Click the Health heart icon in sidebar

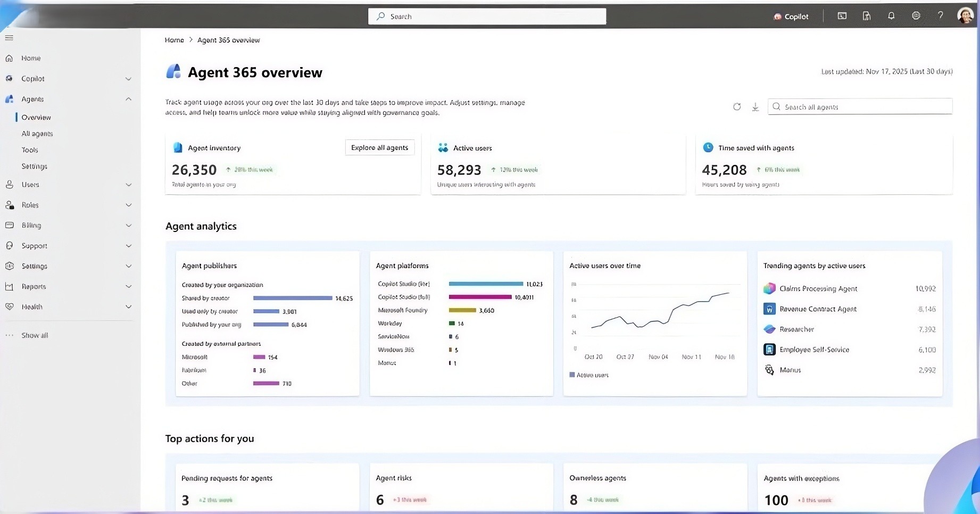click(9, 306)
